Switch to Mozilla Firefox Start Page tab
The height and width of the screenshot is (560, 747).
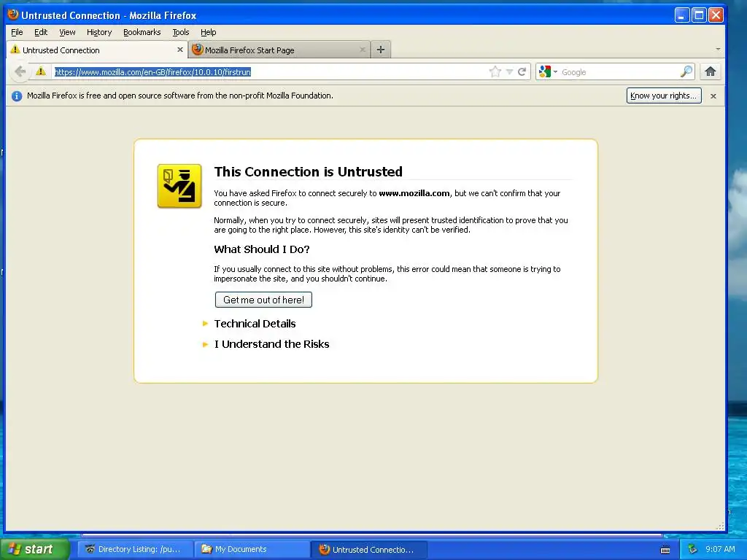pos(279,50)
